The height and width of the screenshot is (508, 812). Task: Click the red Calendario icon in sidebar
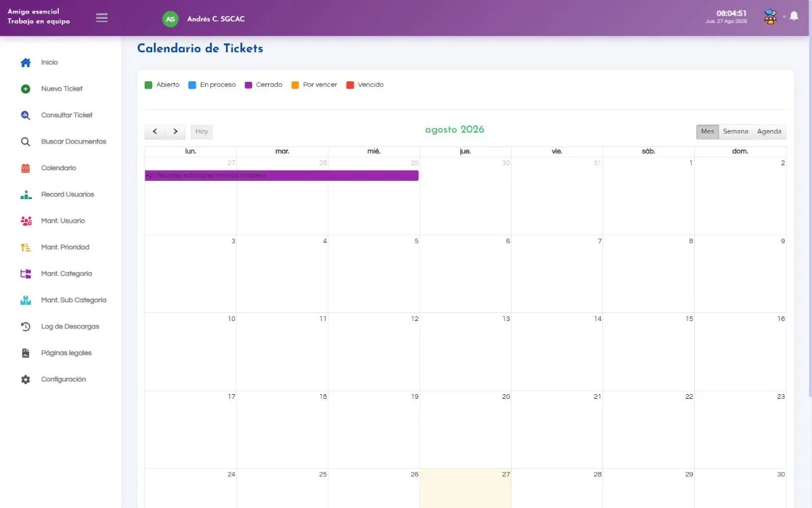[26, 168]
